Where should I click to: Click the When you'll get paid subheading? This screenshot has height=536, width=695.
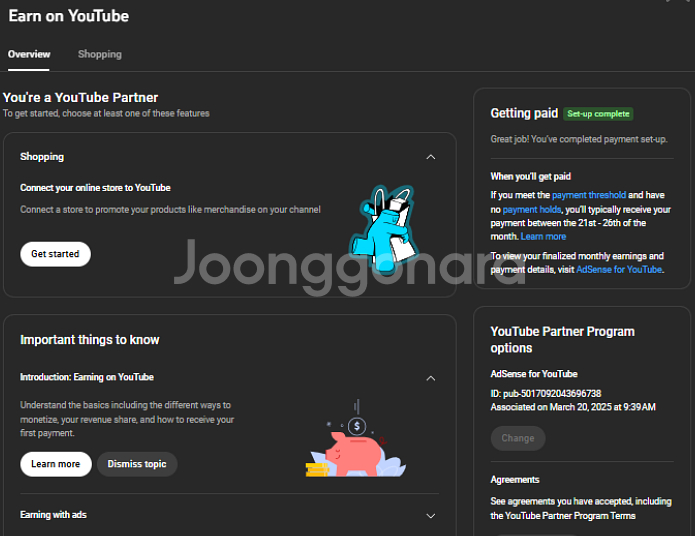pos(531,176)
